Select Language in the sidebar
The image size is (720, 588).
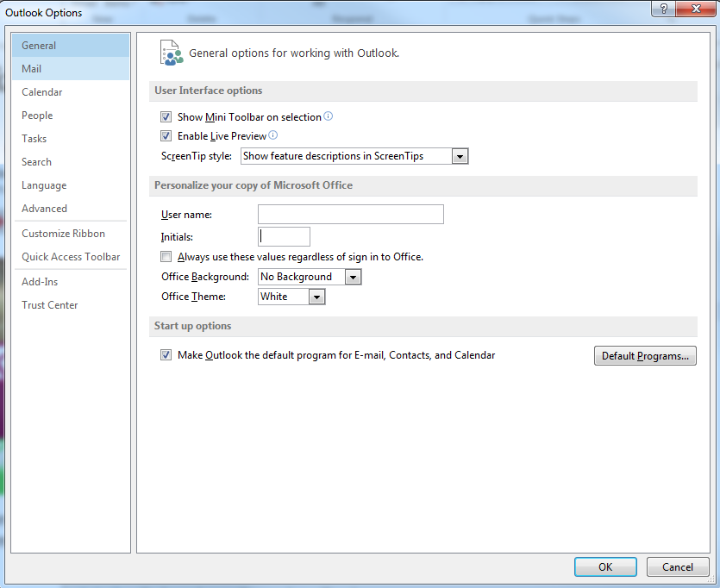tap(71, 185)
